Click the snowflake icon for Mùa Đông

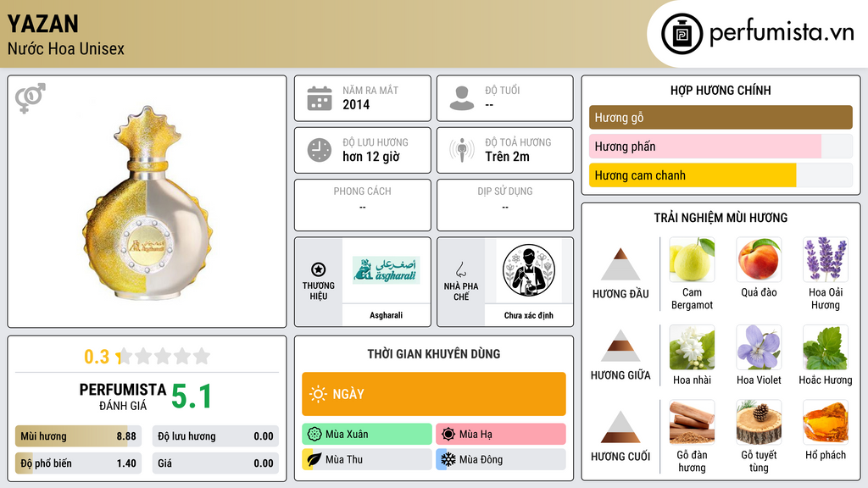click(448, 459)
